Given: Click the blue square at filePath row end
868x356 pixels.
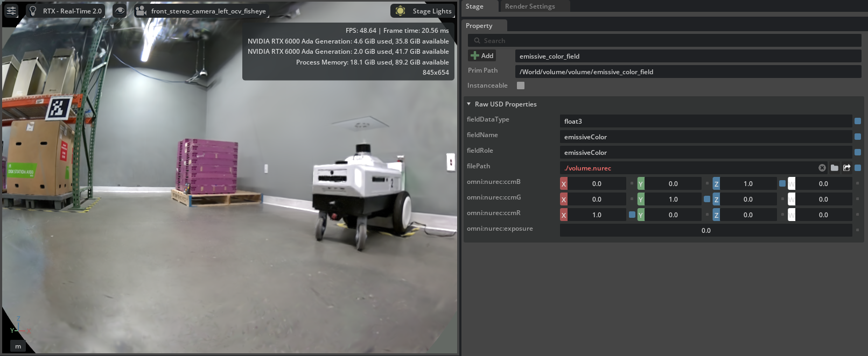Looking at the screenshot, I should [858, 168].
